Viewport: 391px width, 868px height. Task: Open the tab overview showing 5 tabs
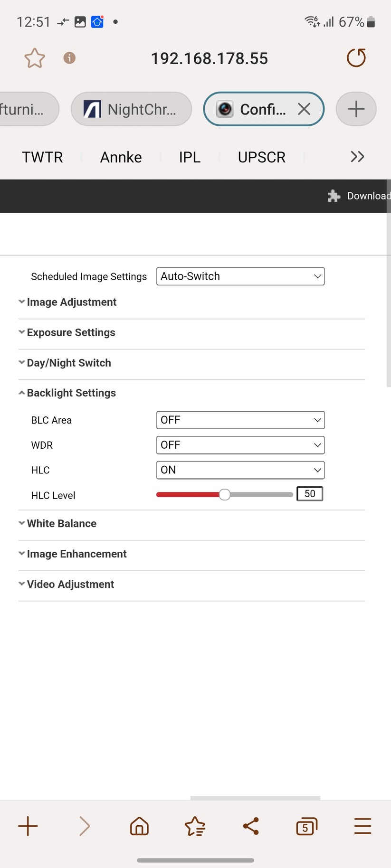click(306, 826)
